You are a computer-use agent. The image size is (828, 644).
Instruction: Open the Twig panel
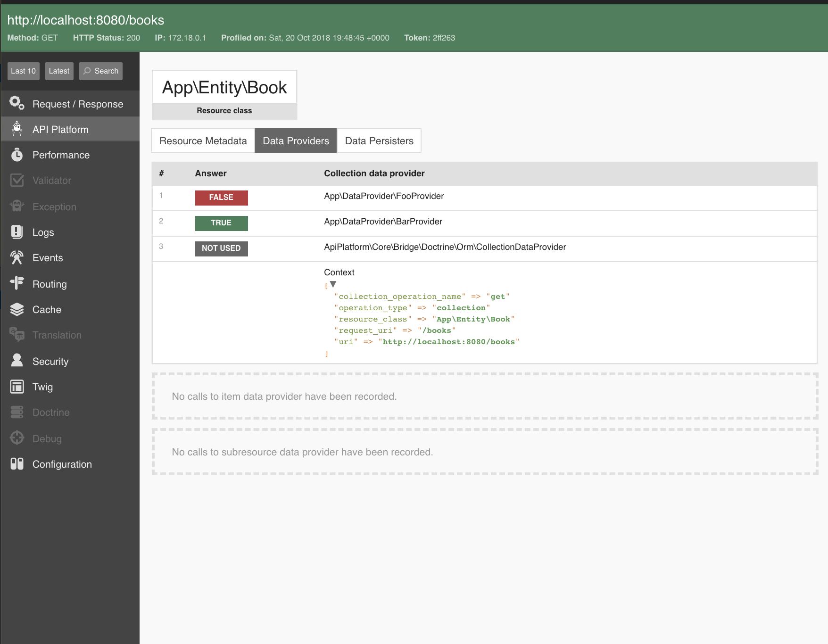tap(70, 387)
